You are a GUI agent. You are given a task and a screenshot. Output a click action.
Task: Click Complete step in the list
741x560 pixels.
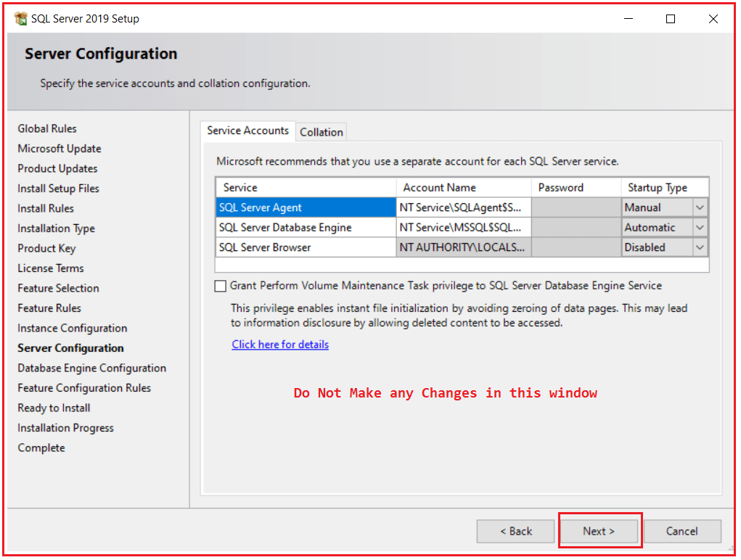pos(41,448)
